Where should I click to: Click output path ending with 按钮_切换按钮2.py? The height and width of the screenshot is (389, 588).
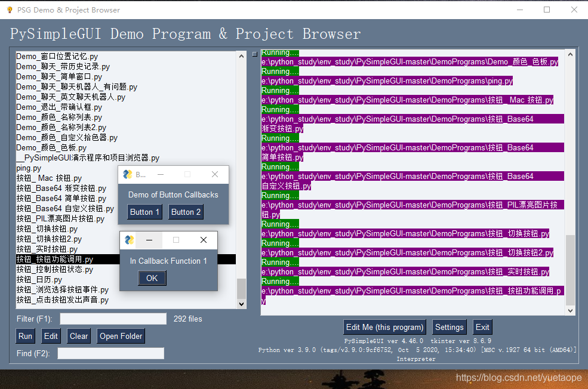pyautogui.click(x=408, y=252)
